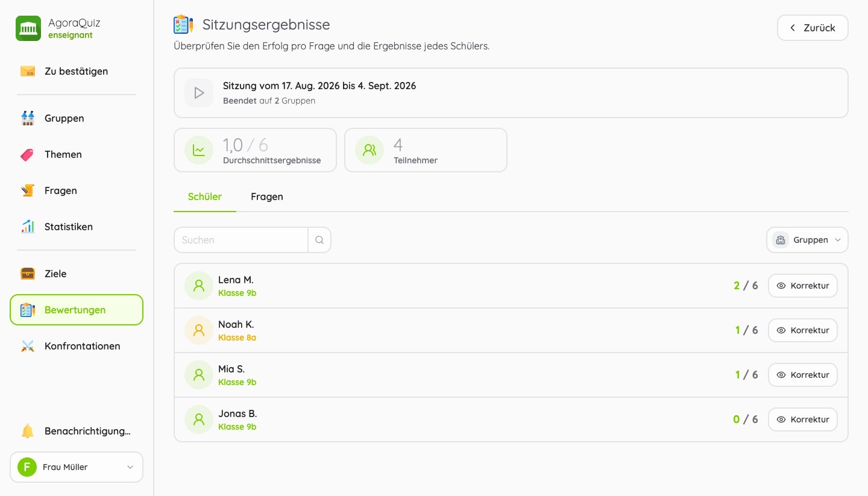Go to Konfrontationen in the sidebar
The width and height of the screenshot is (868, 496).
point(77,346)
